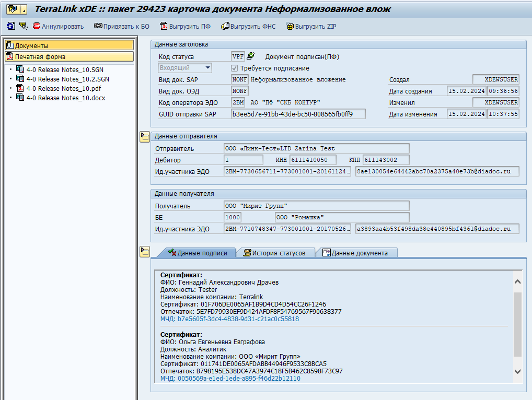The height and width of the screenshot is (400, 532).
Task: Click the second toolbar icon with checkmark
Action: click(x=23, y=26)
